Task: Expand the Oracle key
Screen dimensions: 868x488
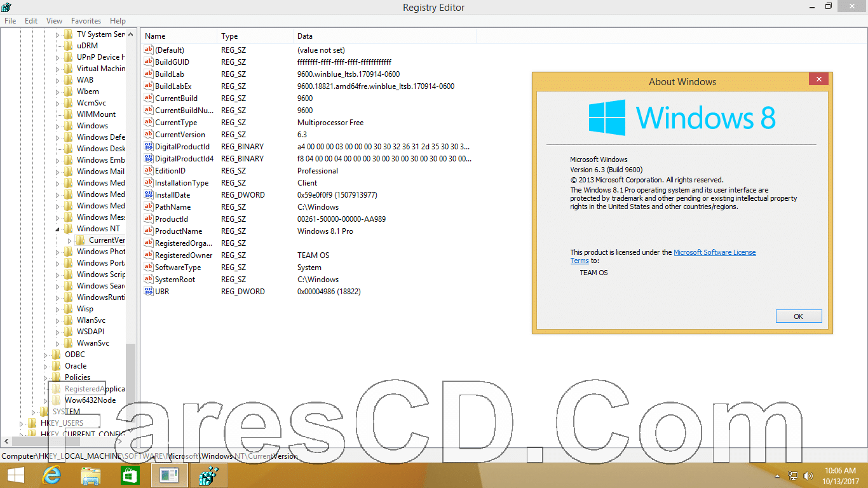Action: [45, 366]
